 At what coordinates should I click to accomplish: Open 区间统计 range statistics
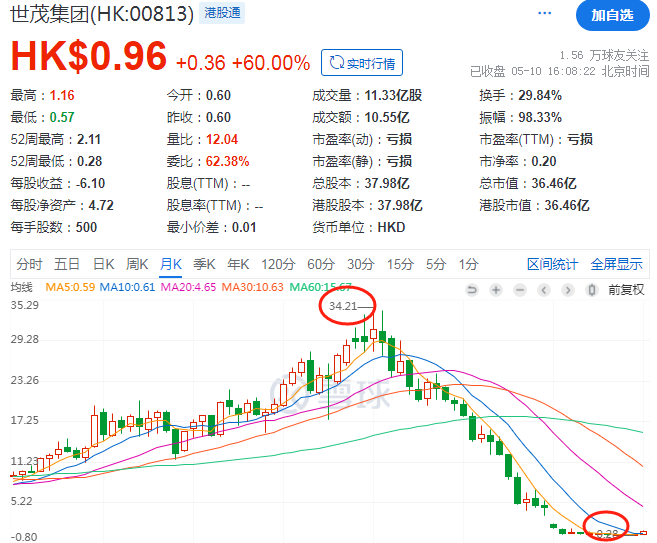[x=552, y=264]
